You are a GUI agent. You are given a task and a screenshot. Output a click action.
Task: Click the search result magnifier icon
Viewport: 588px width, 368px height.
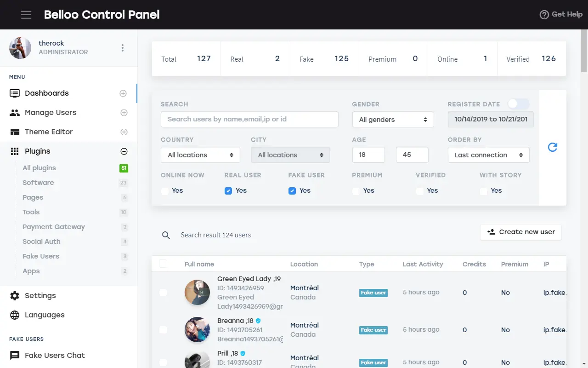pyautogui.click(x=166, y=235)
